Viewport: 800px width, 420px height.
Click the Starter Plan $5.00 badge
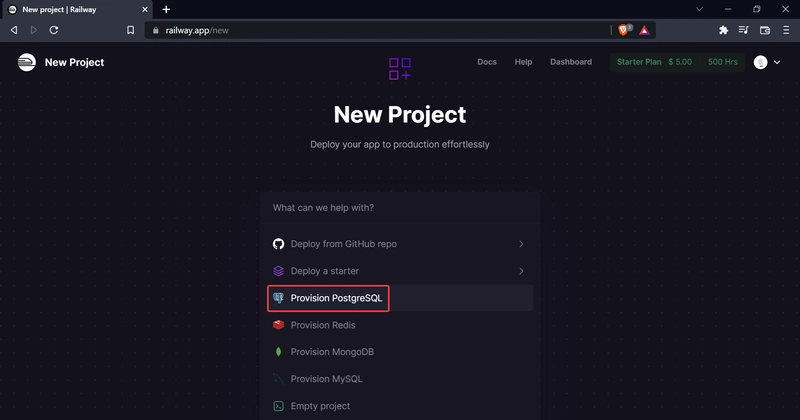(x=654, y=62)
